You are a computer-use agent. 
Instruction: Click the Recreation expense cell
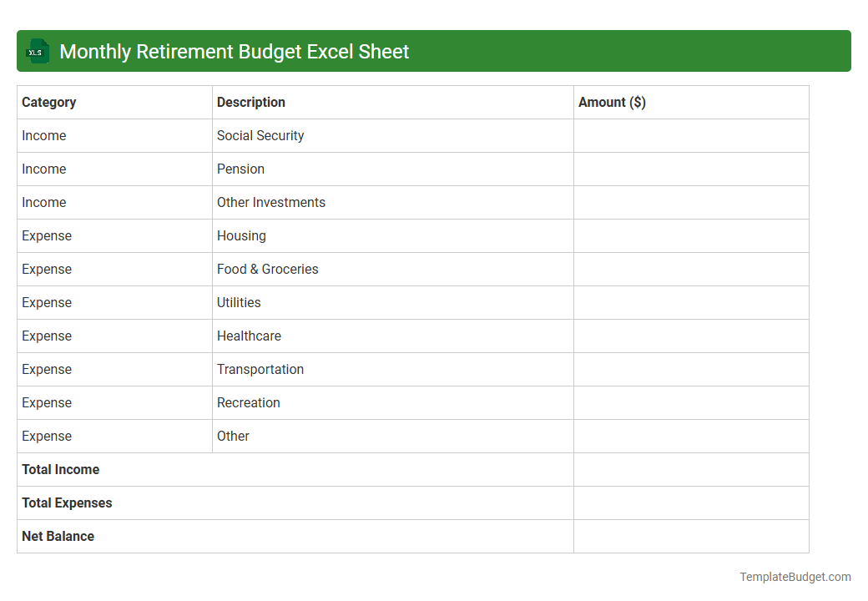coord(249,402)
